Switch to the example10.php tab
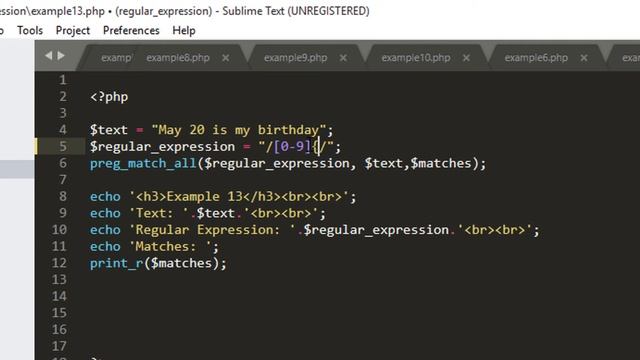Viewport: 640px width, 360px height. coord(416,58)
